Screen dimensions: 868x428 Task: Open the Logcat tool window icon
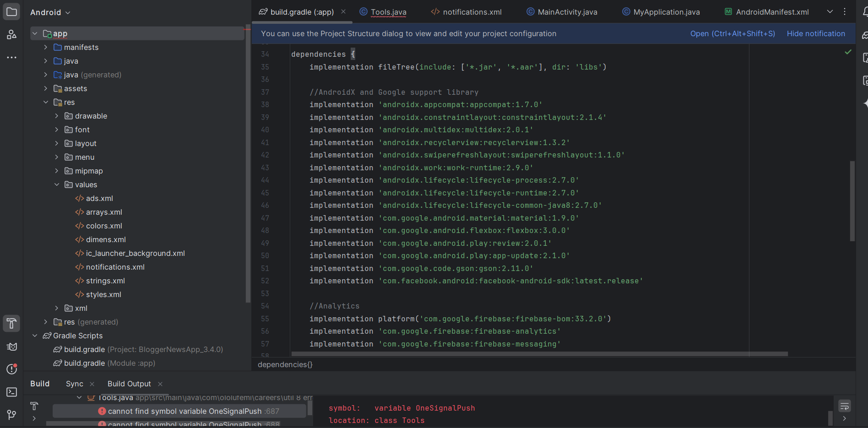coord(11,347)
